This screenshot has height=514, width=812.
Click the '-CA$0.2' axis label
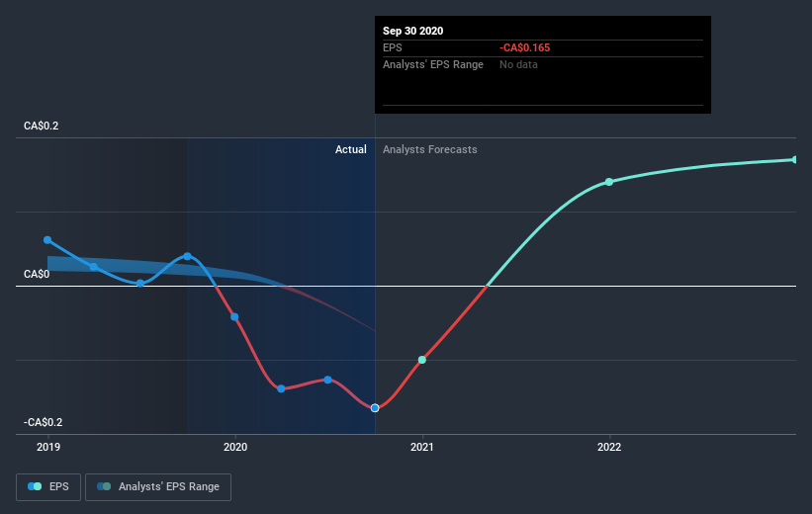pyautogui.click(x=43, y=422)
